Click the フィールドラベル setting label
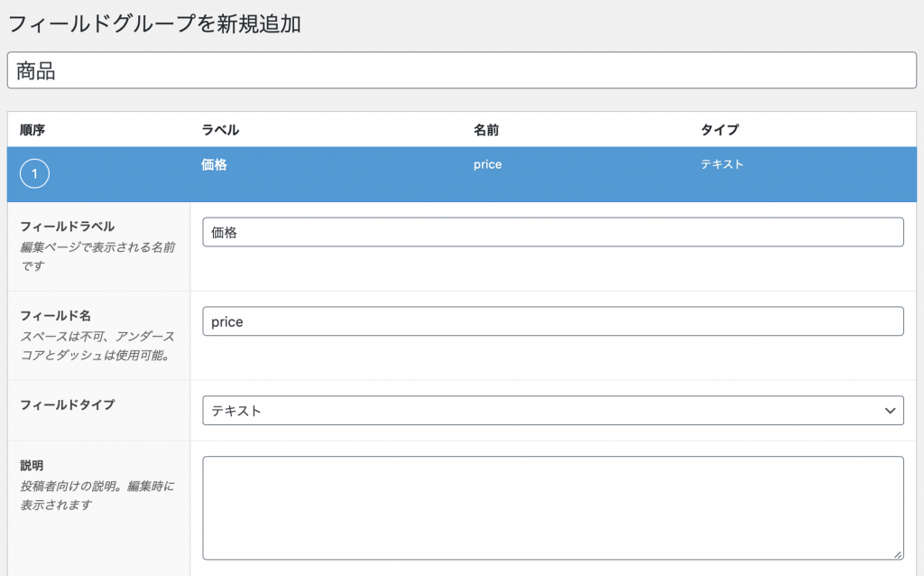This screenshot has height=576, width=924. coord(68,227)
